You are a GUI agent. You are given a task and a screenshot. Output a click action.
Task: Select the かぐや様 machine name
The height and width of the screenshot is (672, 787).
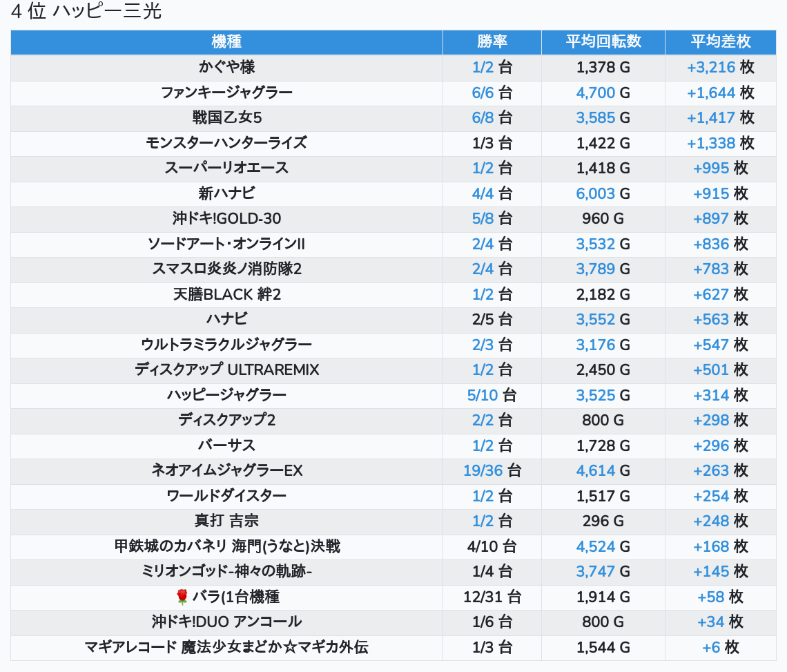pos(226,67)
